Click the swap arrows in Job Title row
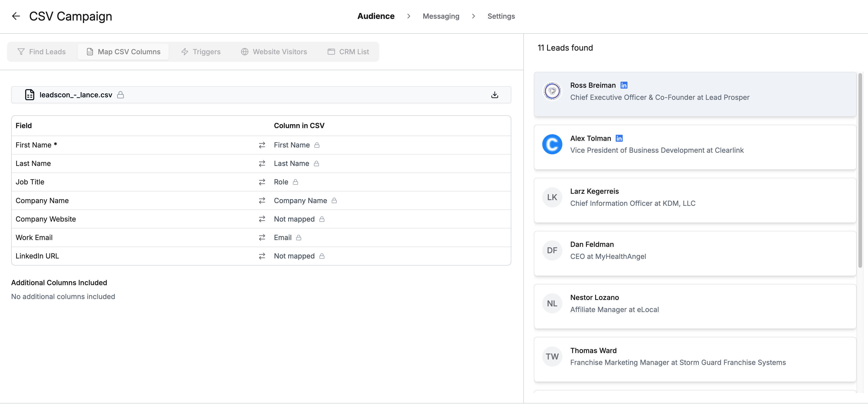This screenshot has width=868, height=408. pyautogui.click(x=262, y=182)
